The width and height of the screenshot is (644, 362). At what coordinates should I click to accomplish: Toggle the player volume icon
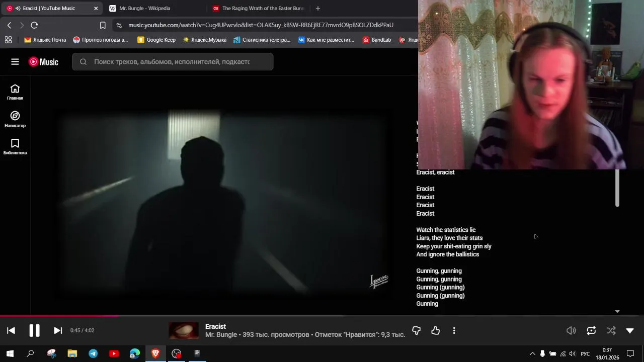click(571, 330)
